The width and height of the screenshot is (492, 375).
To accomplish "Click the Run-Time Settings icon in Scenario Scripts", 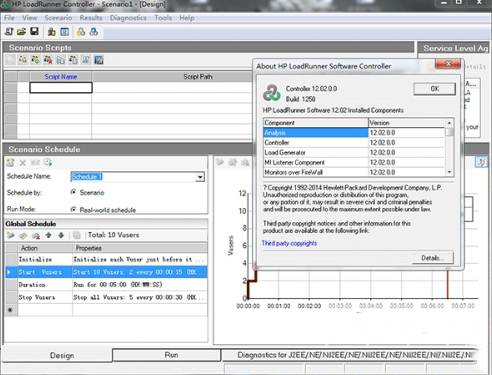I will click(x=61, y=60).
